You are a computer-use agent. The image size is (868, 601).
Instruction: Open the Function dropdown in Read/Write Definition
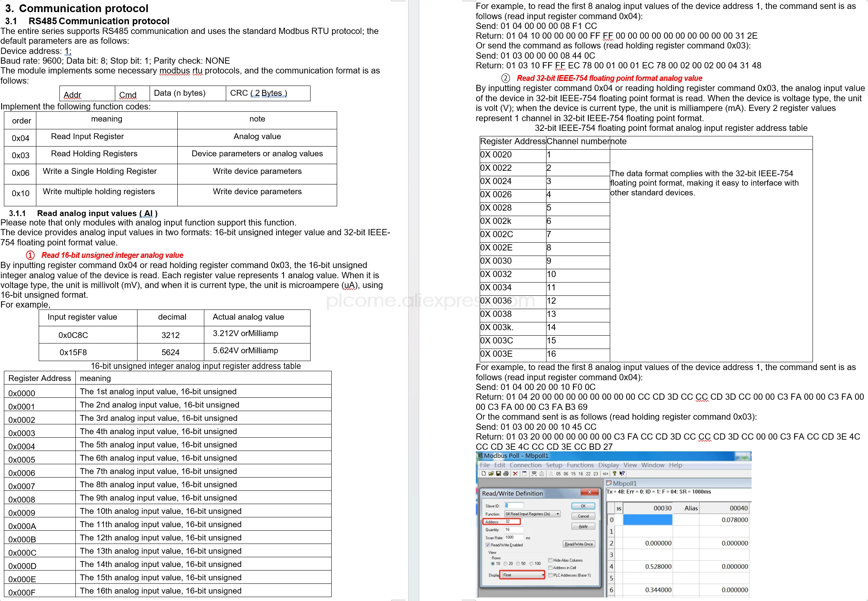532,514
